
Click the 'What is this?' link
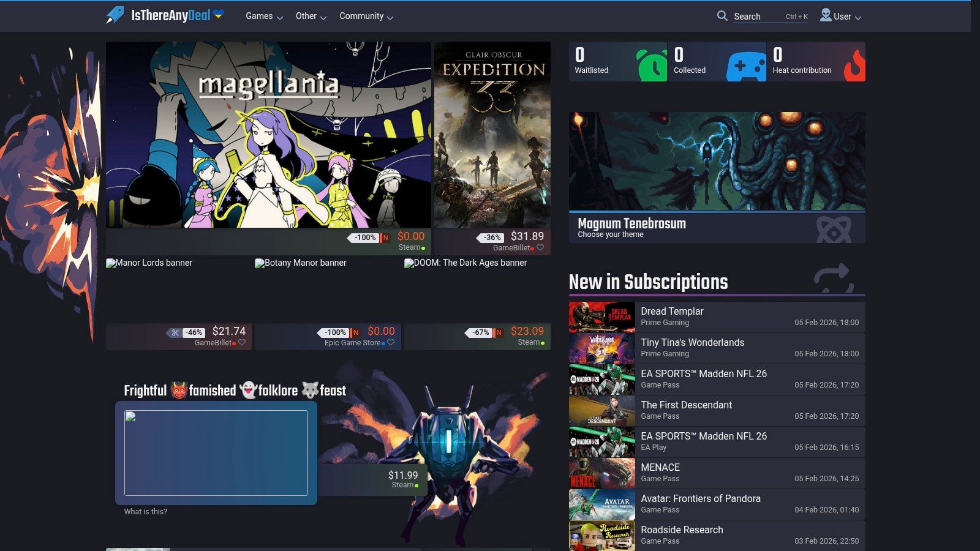(145, 512)
